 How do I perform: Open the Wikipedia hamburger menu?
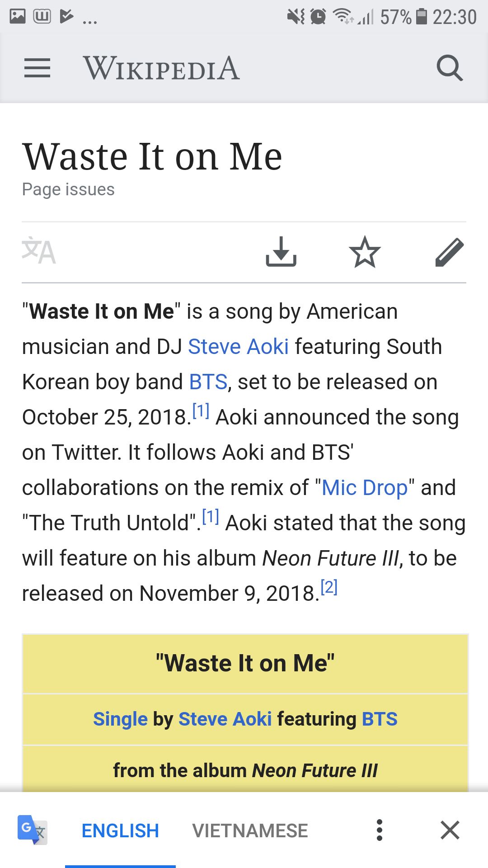click(x=37, y=68)
